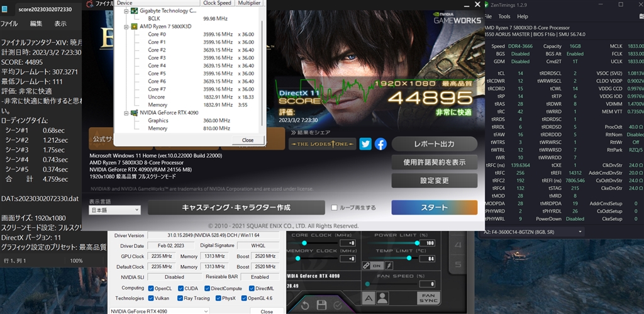Click the レポート出力 button

click(x=434, y=144)
